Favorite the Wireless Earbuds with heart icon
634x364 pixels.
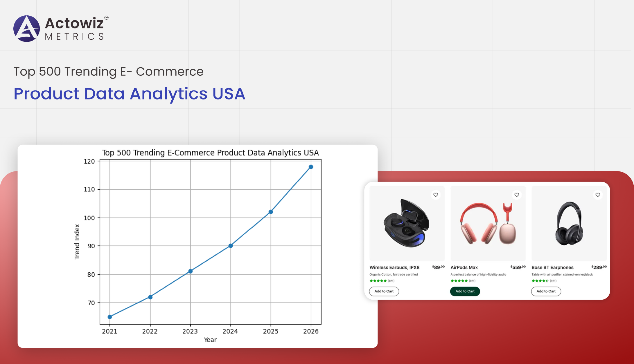click(436, 195)
